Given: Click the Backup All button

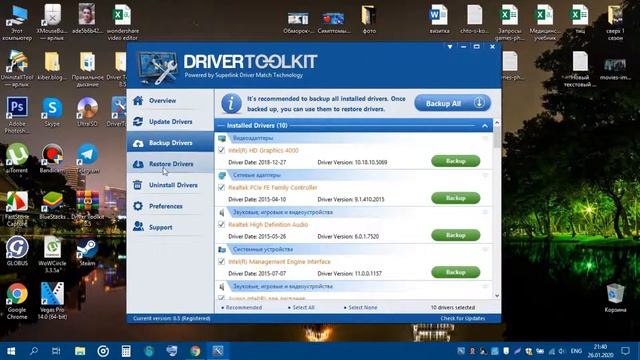Looking at the screenshot, I should 452,103.
